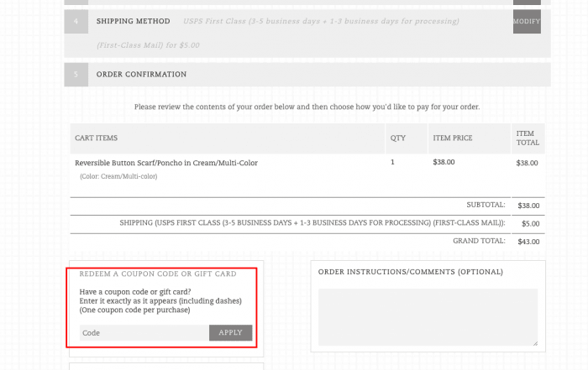588x370 pixels.
Task: Click the Item Price column header
Action: point(452,138)
